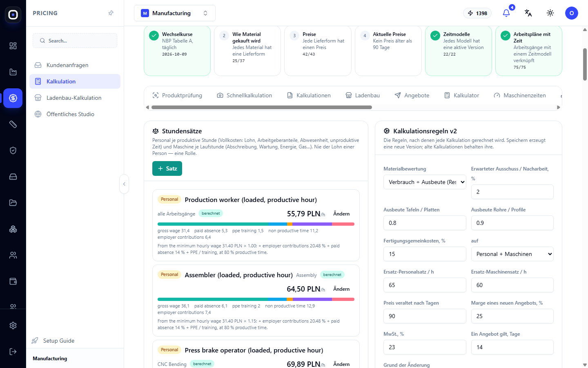Add a new Satz
Screen dimensions: 588x368
(167, 168)
